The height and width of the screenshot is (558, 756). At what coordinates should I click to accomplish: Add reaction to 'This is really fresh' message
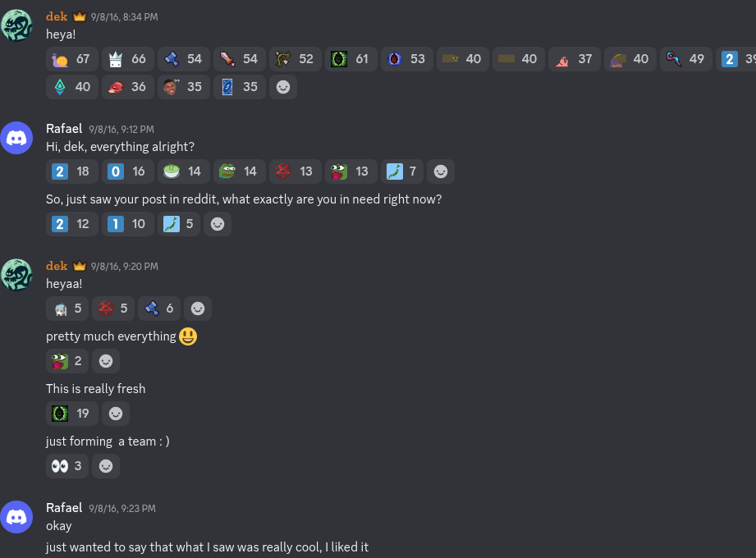116,414
